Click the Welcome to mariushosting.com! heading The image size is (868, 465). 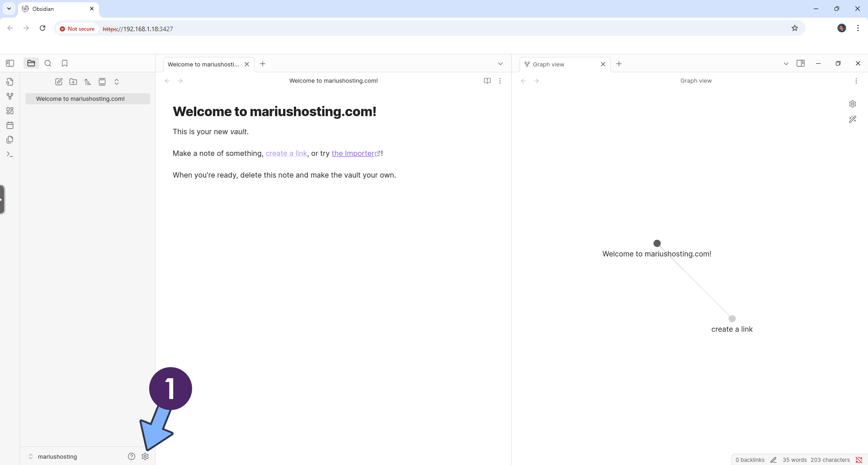[274, 112]
